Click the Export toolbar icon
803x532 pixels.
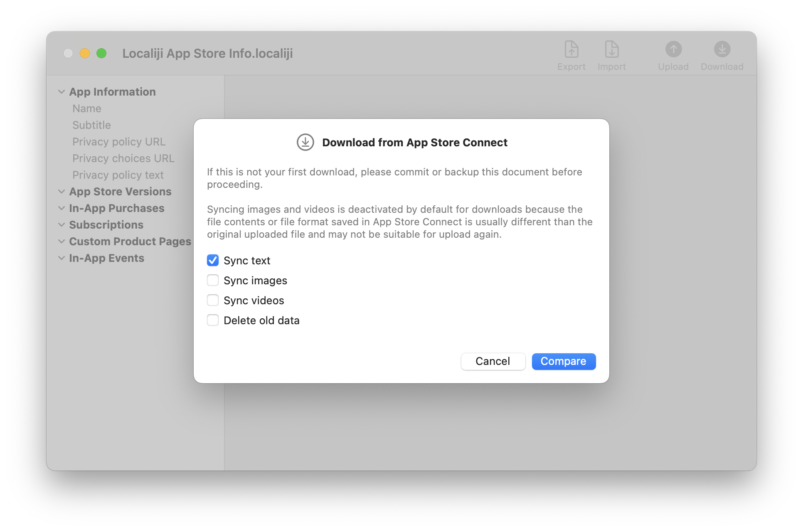click(x=571, y=49)
